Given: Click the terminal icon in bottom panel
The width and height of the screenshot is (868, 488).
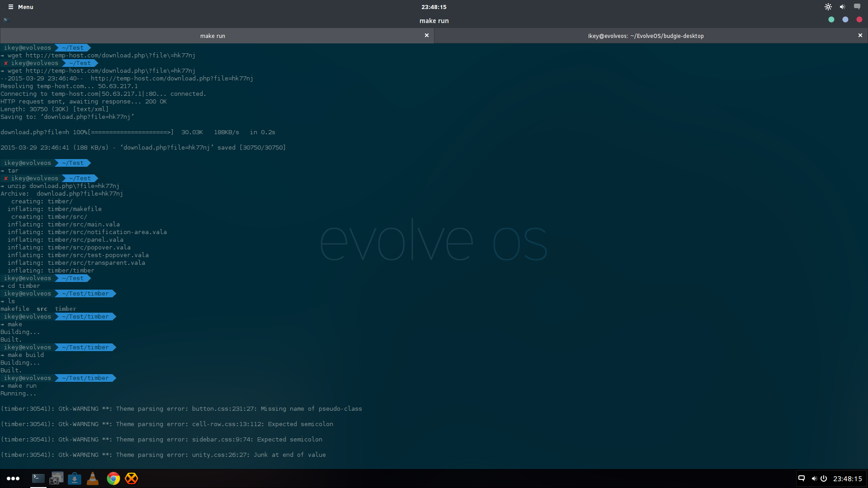Looking at the screenshot, I should click(x=38, y=479).
